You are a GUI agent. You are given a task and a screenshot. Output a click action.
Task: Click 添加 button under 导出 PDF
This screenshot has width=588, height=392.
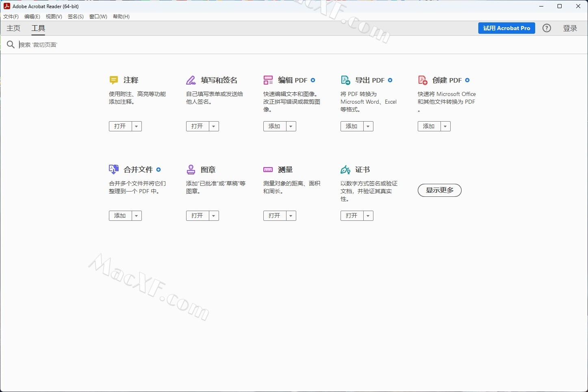click(352, 126)
